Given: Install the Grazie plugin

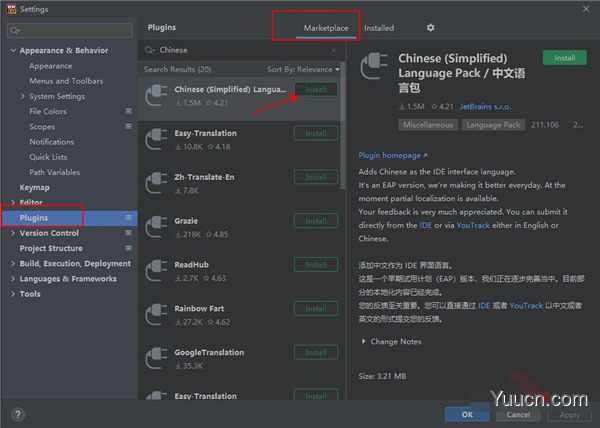Looking at the screenshot, I should 316,221.
